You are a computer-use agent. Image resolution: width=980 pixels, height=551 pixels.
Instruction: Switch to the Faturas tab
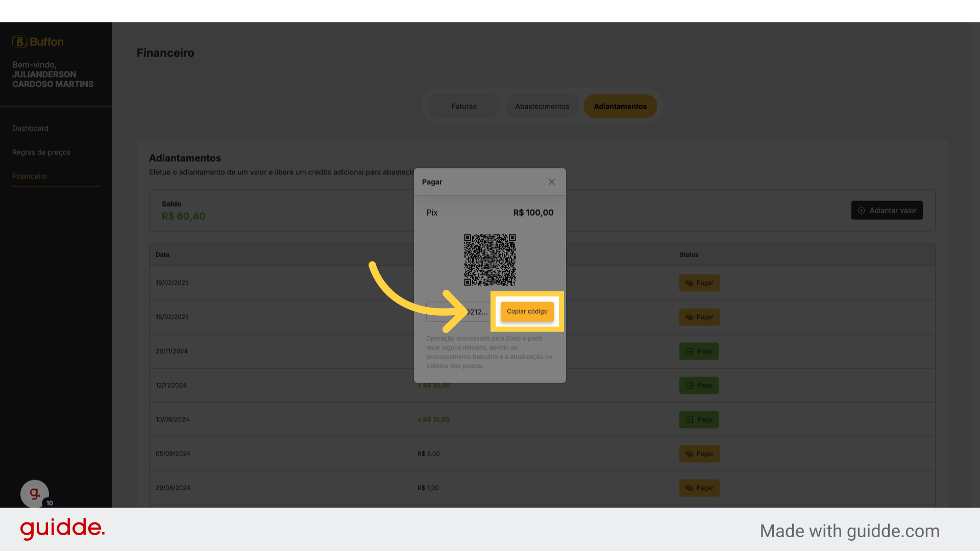463,106
